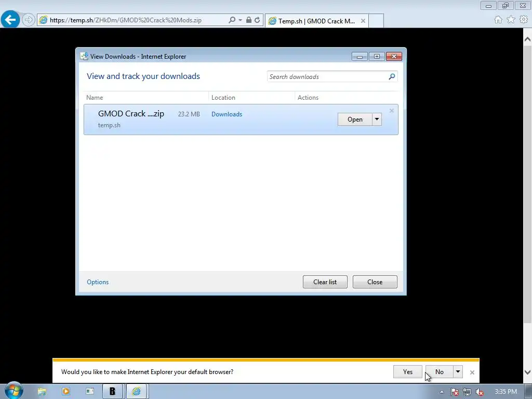Image resolution: width=532 pixels, height=399 pixels.
Task: Select the Temp.sh GMOD Crack tab
Action: point(316,21)
